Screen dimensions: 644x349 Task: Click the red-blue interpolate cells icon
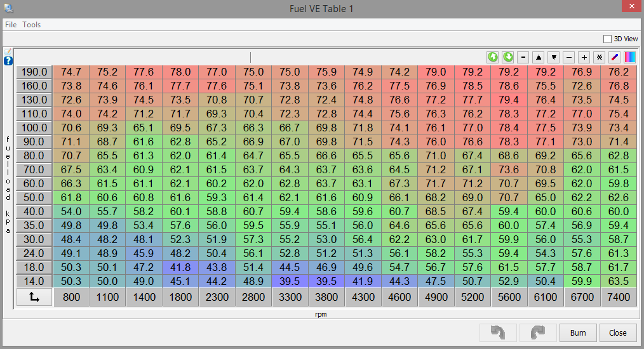pos(614,57)
